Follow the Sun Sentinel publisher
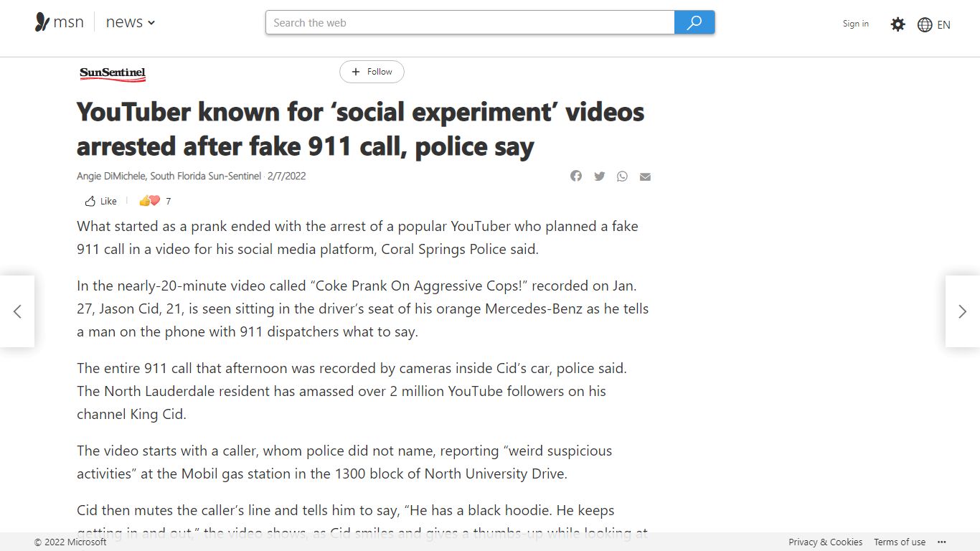 [372, 72]
